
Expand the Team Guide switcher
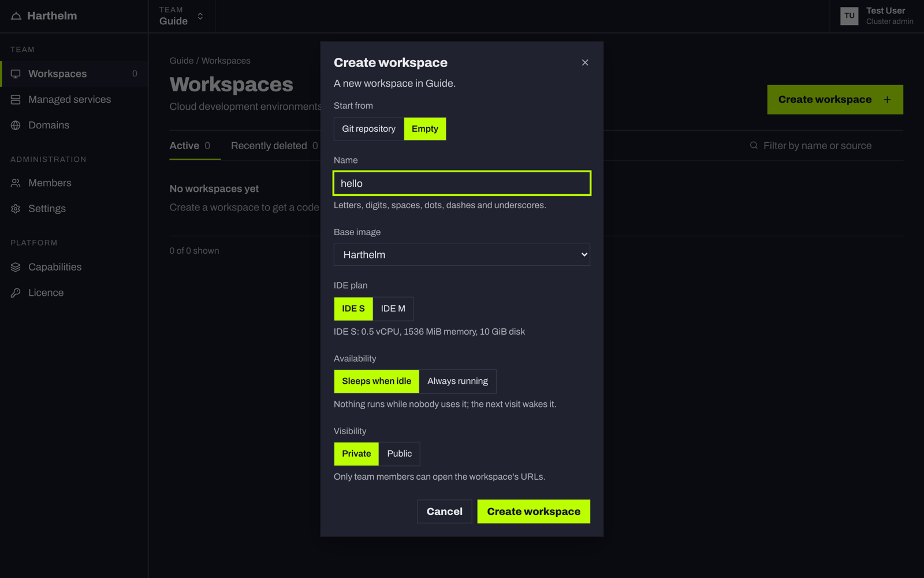182,16
